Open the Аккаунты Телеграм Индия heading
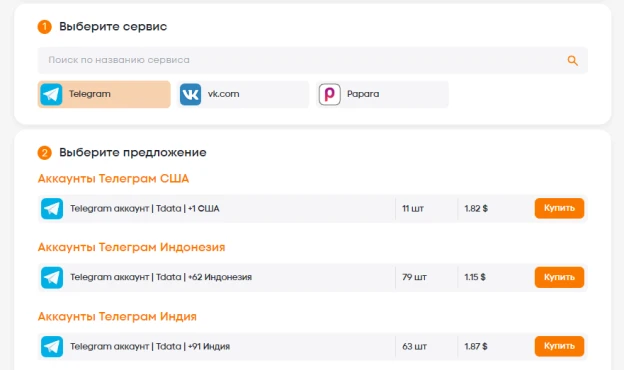Screen dimensions: 624x370 [117, 316]
